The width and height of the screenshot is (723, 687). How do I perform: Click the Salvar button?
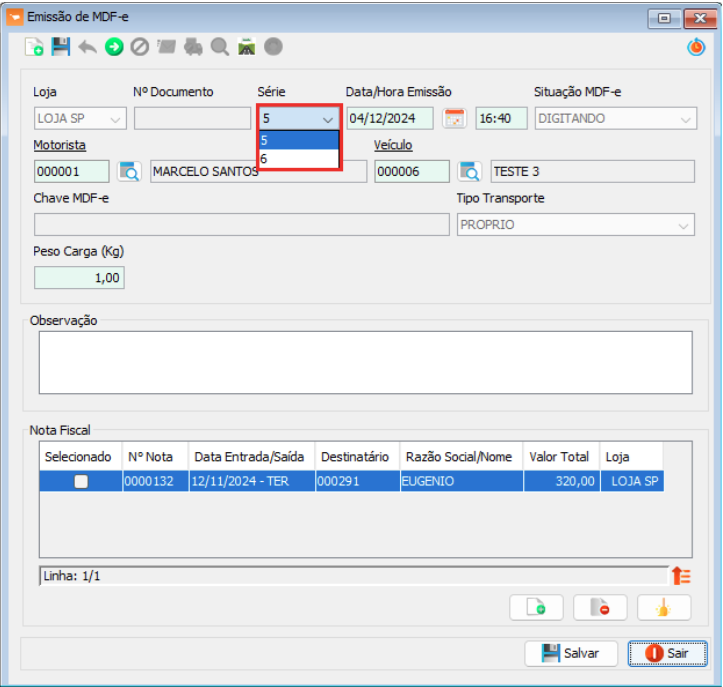click(571, 653)
